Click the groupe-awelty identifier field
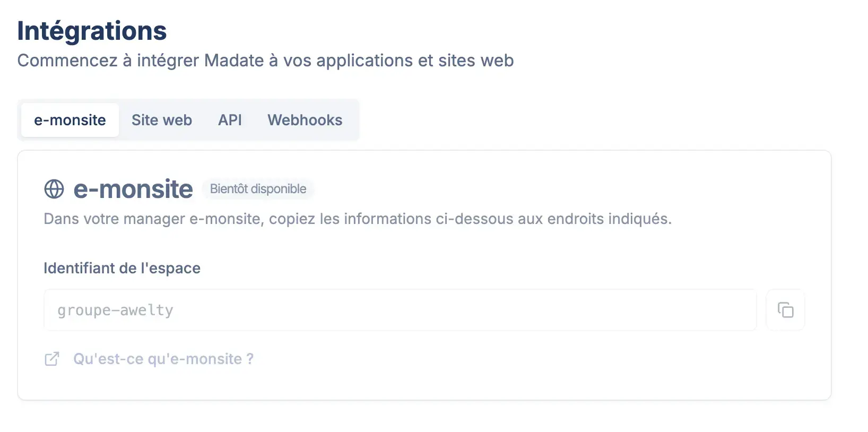 400,310
